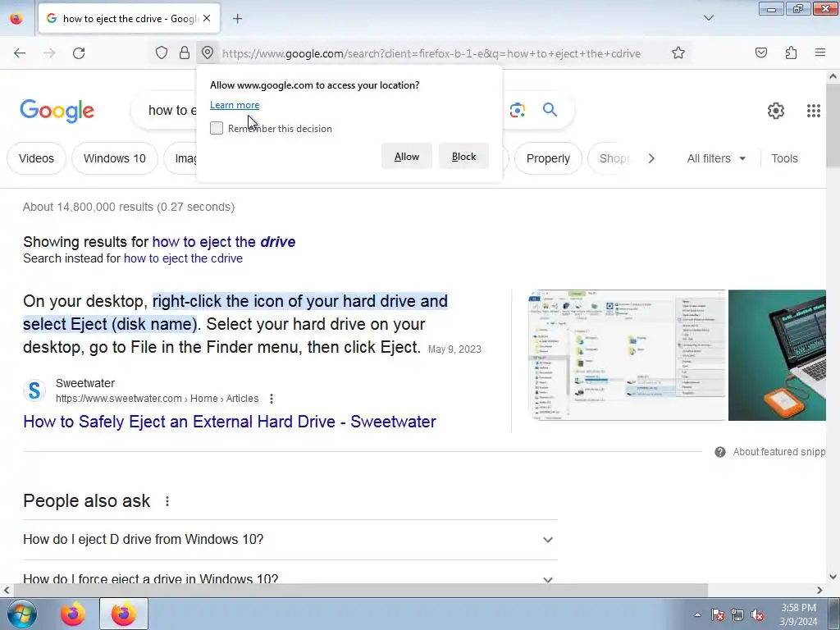Click the blue magnifier search icon

[550, 110]
